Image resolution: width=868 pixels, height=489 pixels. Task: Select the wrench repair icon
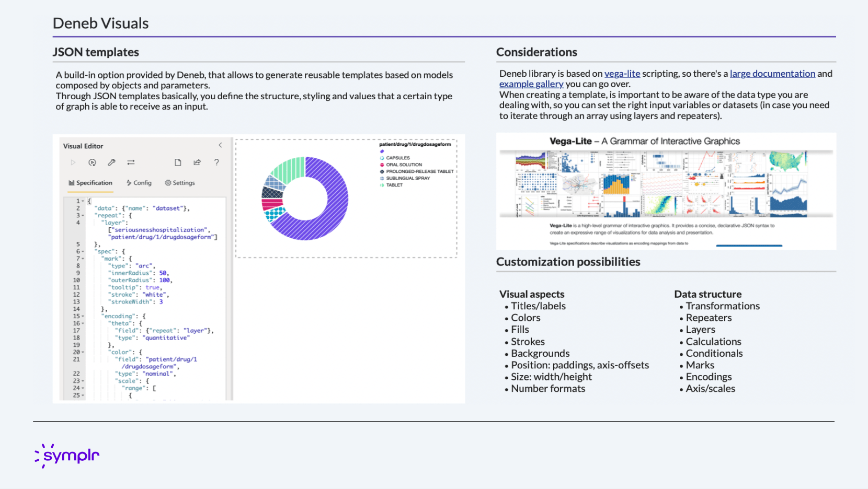[111, 162]
